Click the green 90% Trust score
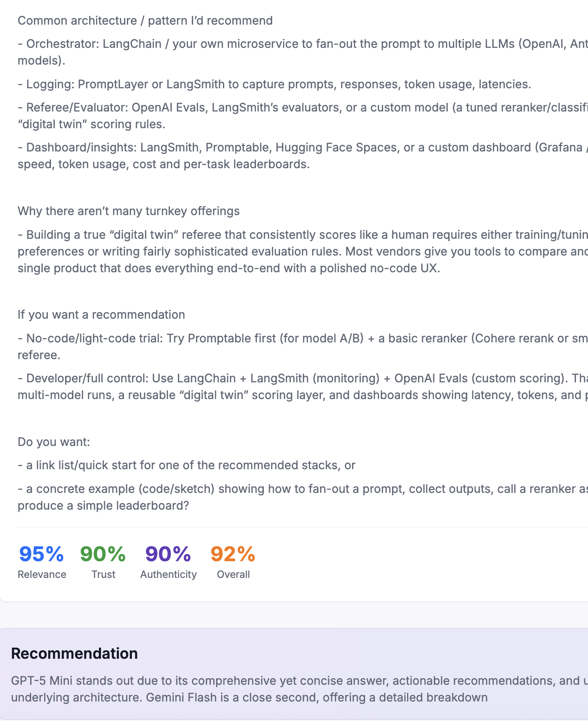588x721 pixels. pos(103,554)
